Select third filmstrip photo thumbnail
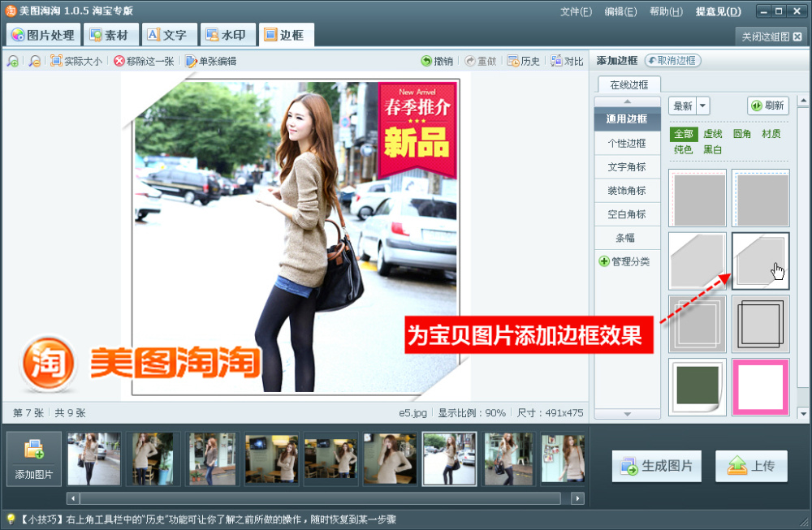The height and width of the screenshot is (530, 812). (x=212, y=459)
